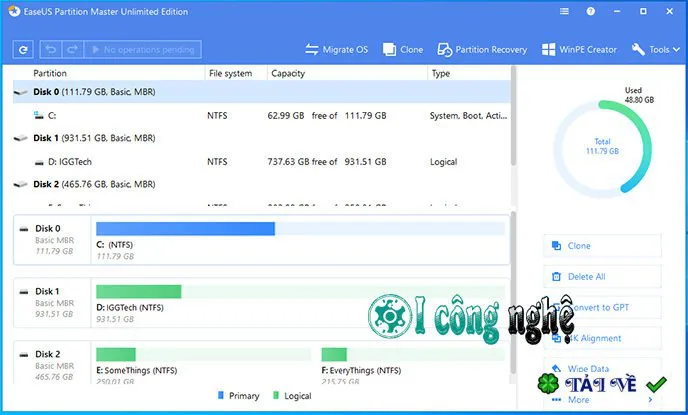Click the trash icon beside Delete All
Viewport: 688px width, 415px height.
click(x=556, y=277)
